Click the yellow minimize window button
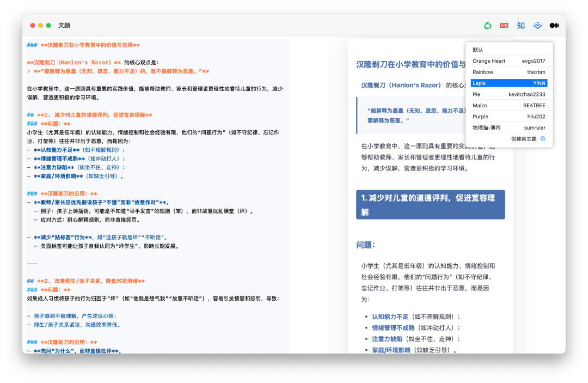The image size is (588, 383). tap(40, 26)
